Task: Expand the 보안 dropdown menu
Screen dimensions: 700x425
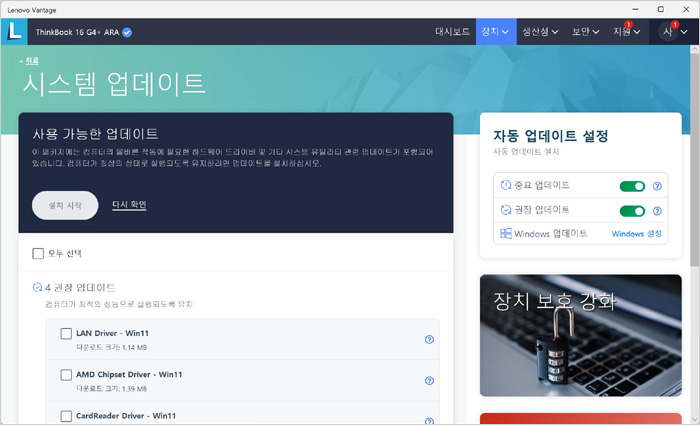Action: pyautogui.click(x=585, y=32)
